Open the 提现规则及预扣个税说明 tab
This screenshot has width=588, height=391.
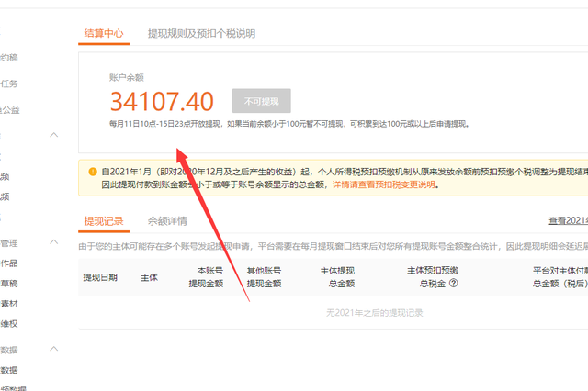coord(201,33)
